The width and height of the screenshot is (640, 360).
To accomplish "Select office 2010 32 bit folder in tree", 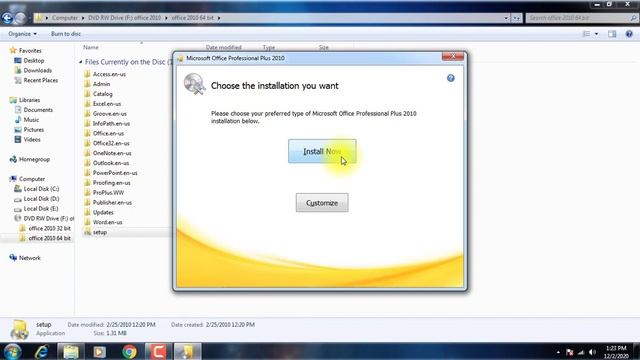I will click(x=49, y=228).
